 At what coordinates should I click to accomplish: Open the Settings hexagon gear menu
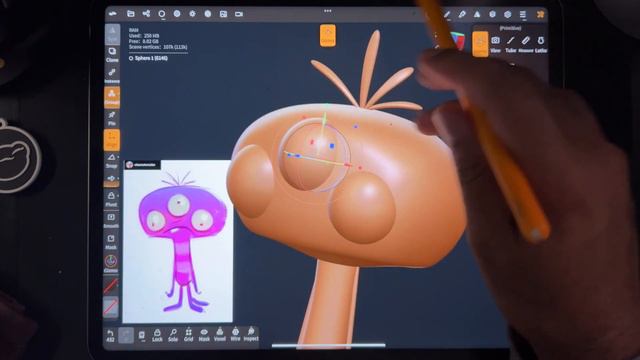click(508, 14)
